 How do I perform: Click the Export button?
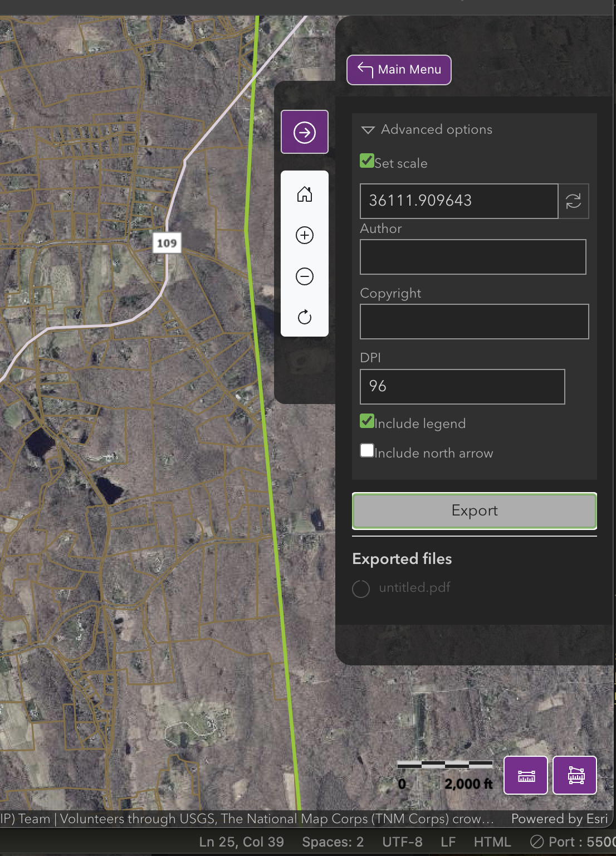[x=475, y=510]
